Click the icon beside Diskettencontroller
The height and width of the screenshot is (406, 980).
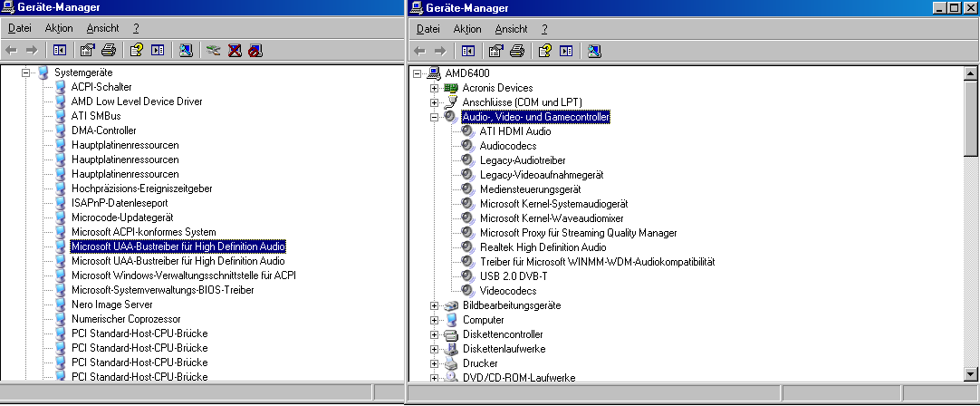(x=451, y=334)
